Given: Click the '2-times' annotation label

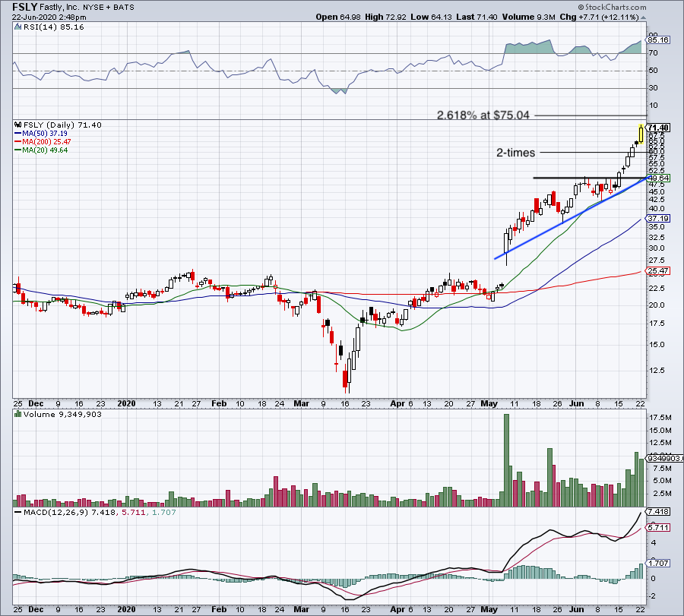Looking at the screenshot, I should (515, 153).
